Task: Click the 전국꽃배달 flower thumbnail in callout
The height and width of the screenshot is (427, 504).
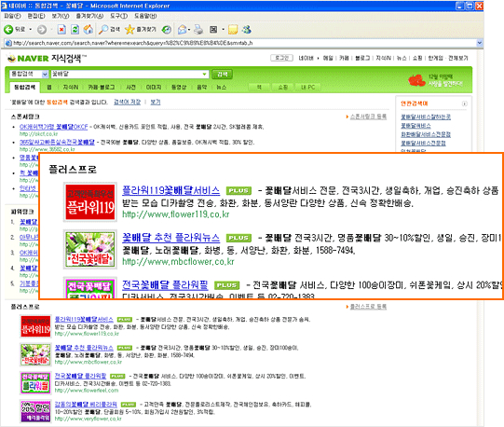Action: coord(90,249)
